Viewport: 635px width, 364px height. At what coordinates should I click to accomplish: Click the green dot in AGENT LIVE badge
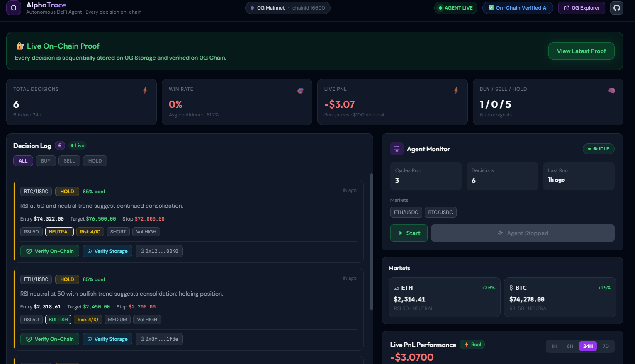point(440,8)
